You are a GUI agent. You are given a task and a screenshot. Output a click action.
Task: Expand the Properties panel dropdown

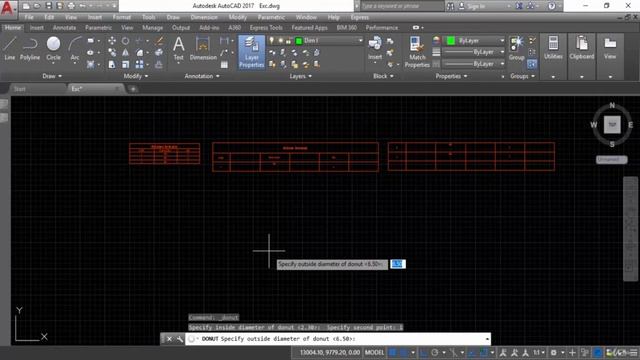pos(451,76)
